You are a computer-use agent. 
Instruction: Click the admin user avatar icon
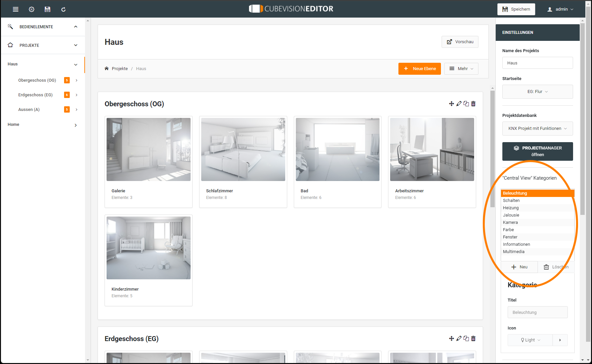point(550,9)
